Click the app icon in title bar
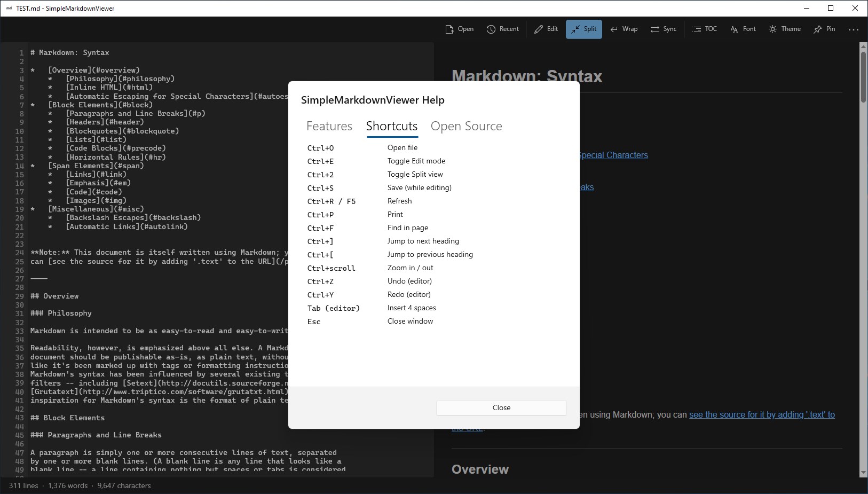868x494 pixels. 9,8
